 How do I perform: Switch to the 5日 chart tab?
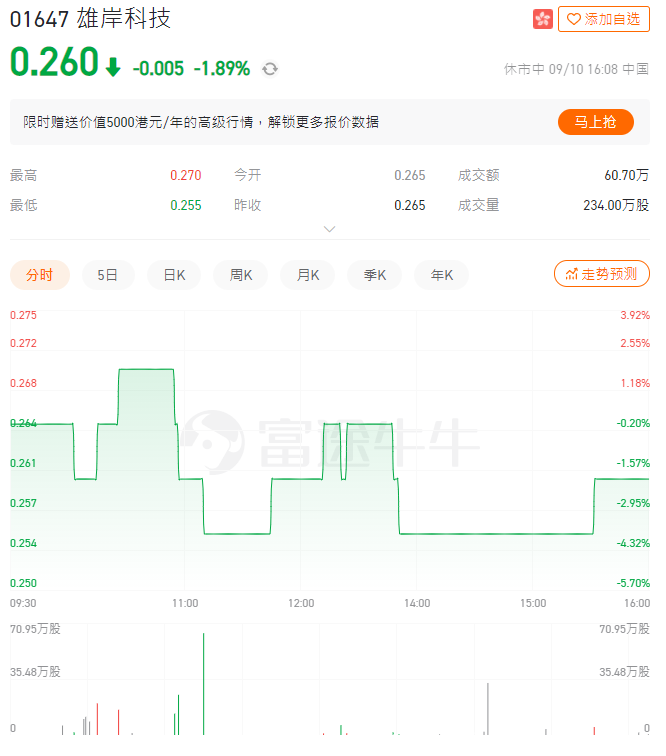(107, 275)
